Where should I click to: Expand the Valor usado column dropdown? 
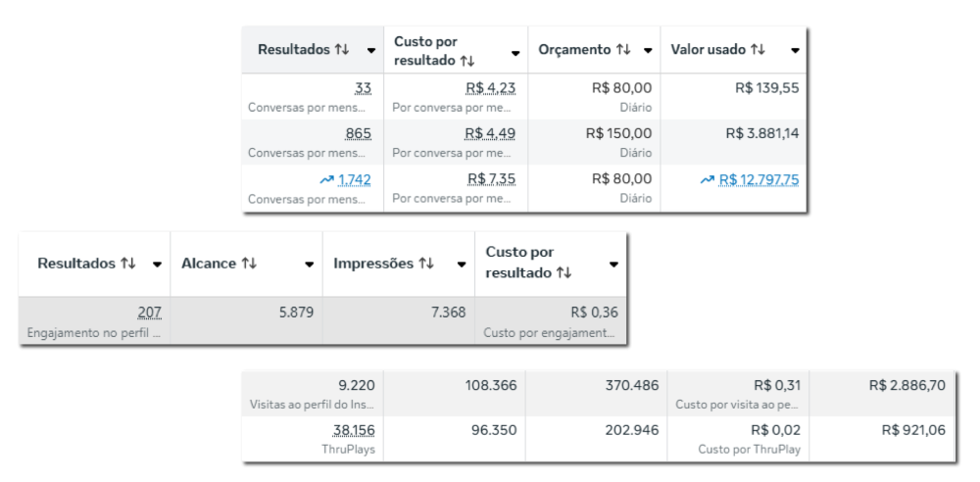point(795,51)
